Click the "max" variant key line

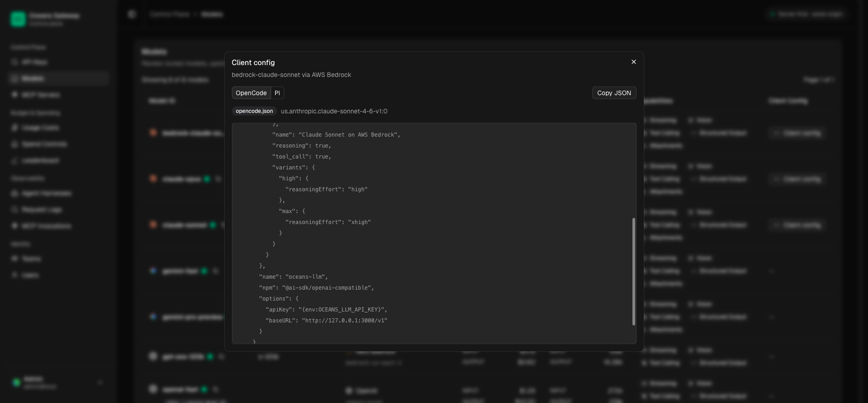[x=292, y=211]
